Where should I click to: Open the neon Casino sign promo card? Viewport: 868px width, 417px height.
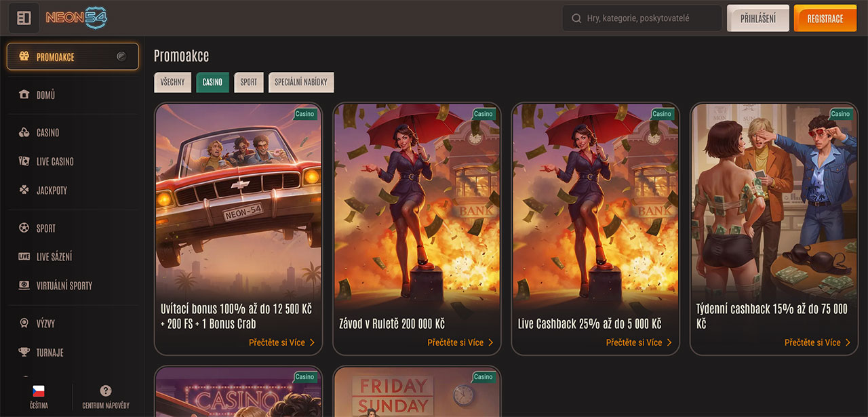(x=238, y=392)
